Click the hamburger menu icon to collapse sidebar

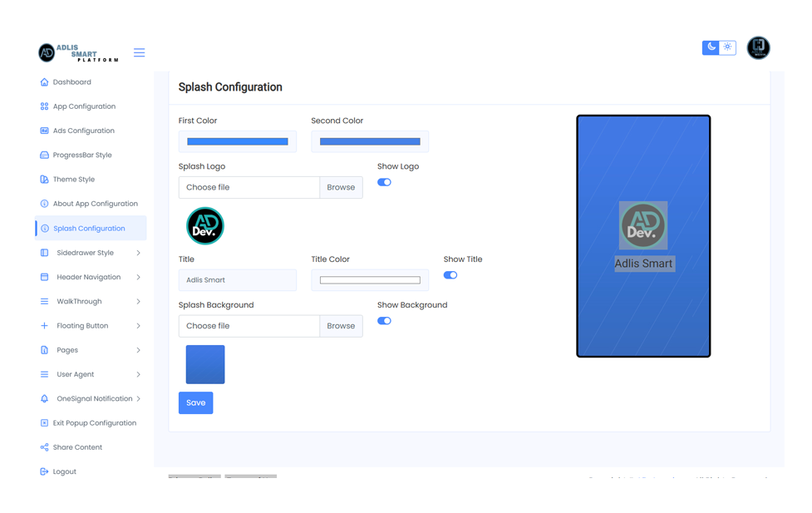pyautogui.click(x=139, y=52)
